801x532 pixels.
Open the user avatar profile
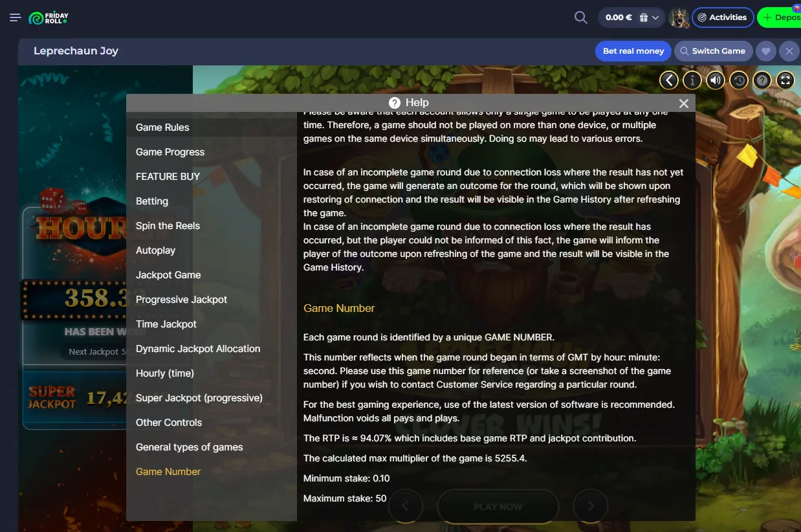[x=679, y=17]
